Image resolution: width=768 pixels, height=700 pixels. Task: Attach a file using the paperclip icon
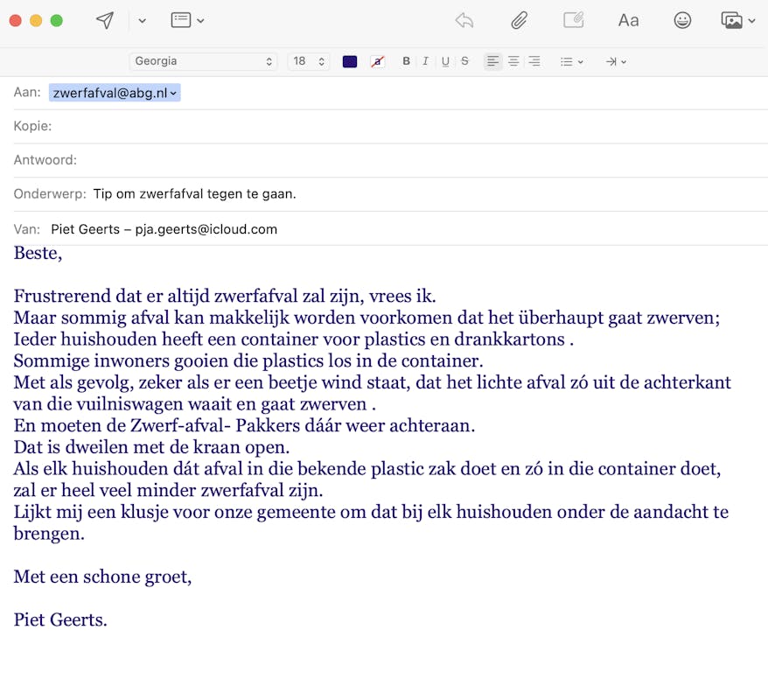point(520,20)
